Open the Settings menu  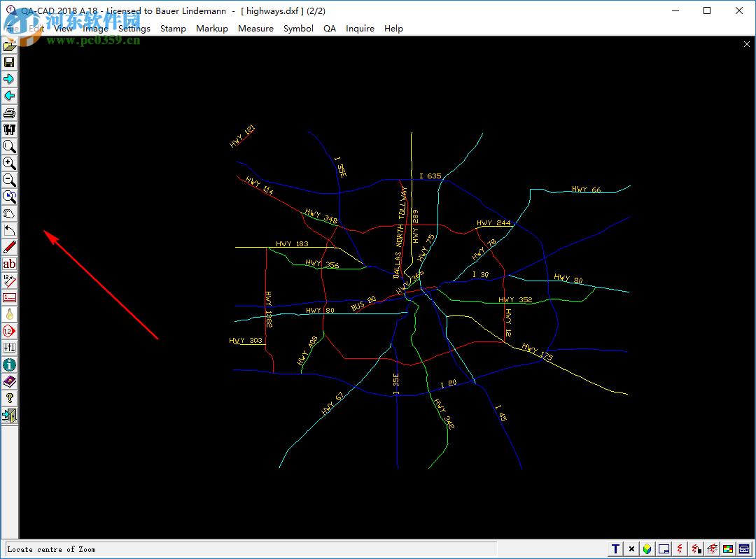[134, 29]
